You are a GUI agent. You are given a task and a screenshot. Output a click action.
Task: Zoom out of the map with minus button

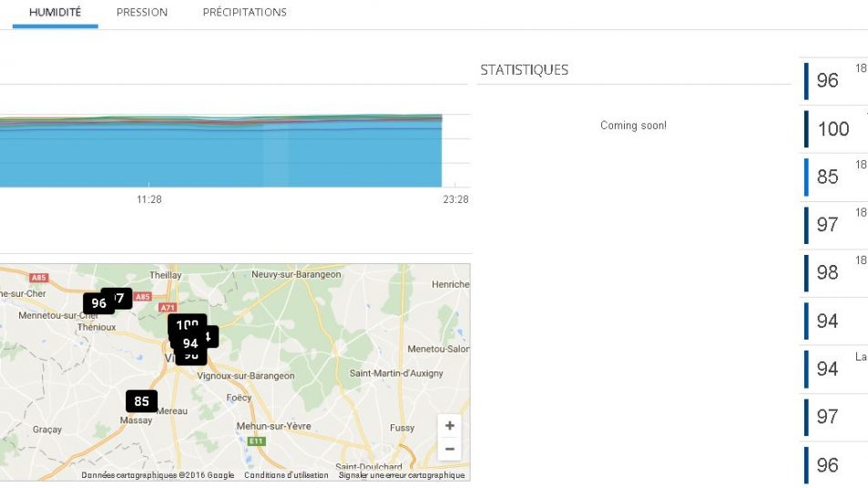[449, 449]
